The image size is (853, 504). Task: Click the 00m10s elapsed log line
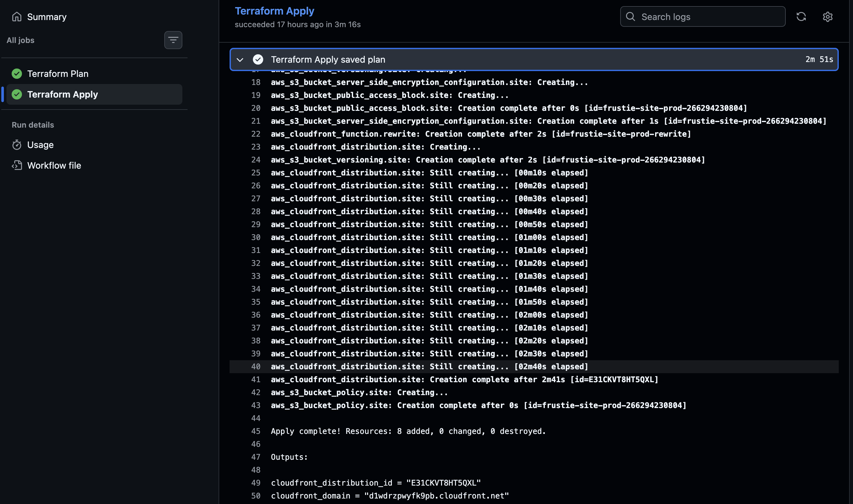click(429, 173)
